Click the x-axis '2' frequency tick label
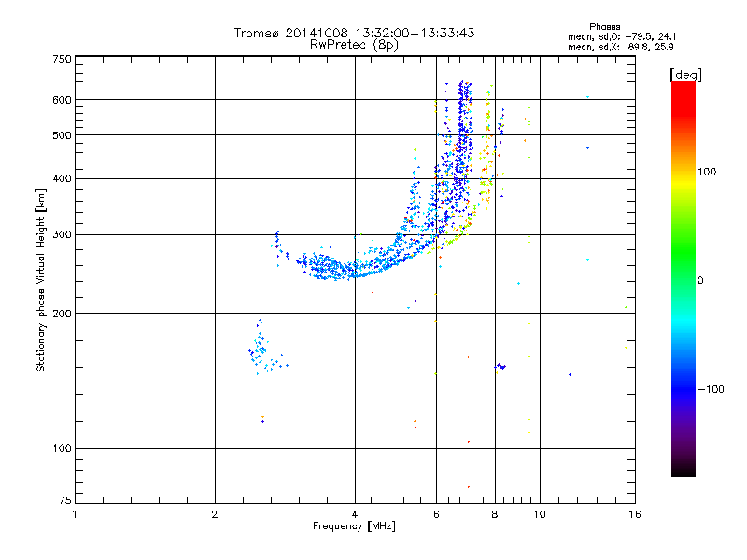This screenshot has width=747, height=560. tap(215, 514)
